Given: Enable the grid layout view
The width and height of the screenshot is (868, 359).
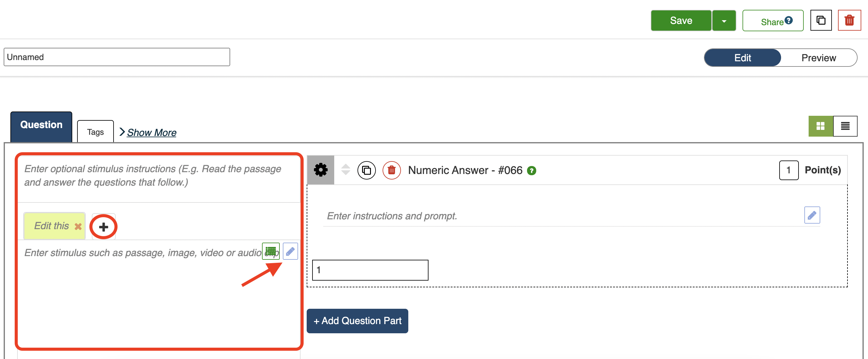Looking at the screenshot, I should click(820, 126).
